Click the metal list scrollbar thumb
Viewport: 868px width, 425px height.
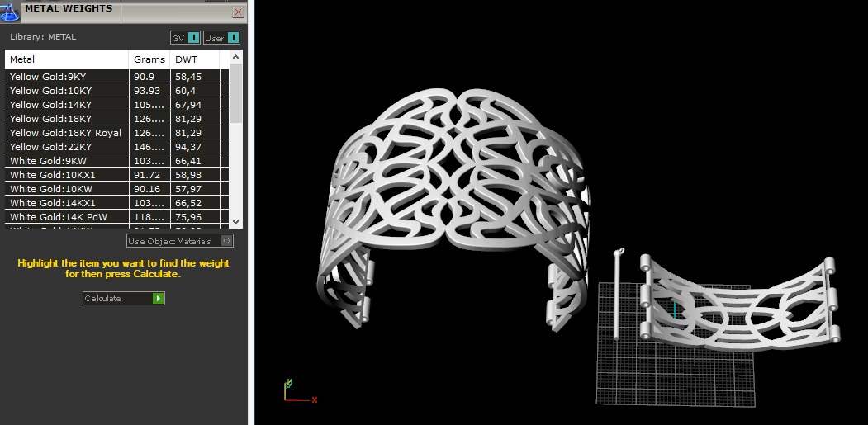pos(235,92)
